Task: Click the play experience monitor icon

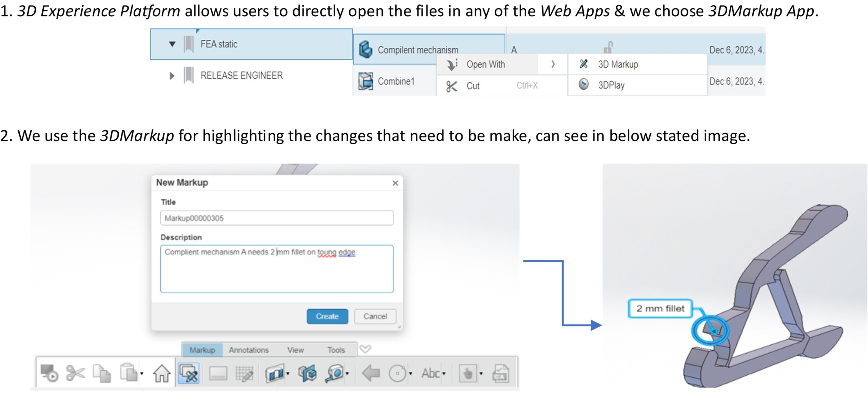Action: [x=49, y=373]
